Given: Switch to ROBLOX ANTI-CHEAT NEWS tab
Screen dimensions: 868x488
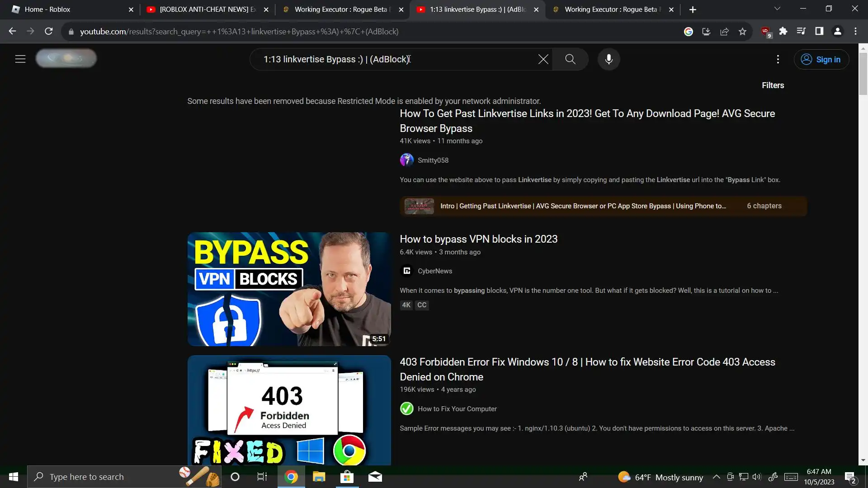Looking at the screenshot, I should (x=206, y=9).
